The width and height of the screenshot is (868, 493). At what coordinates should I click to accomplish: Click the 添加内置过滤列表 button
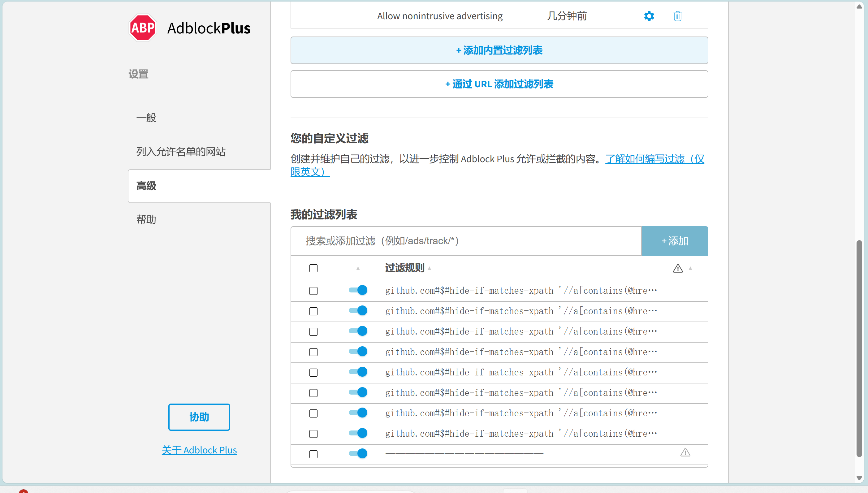coord(499,50)
